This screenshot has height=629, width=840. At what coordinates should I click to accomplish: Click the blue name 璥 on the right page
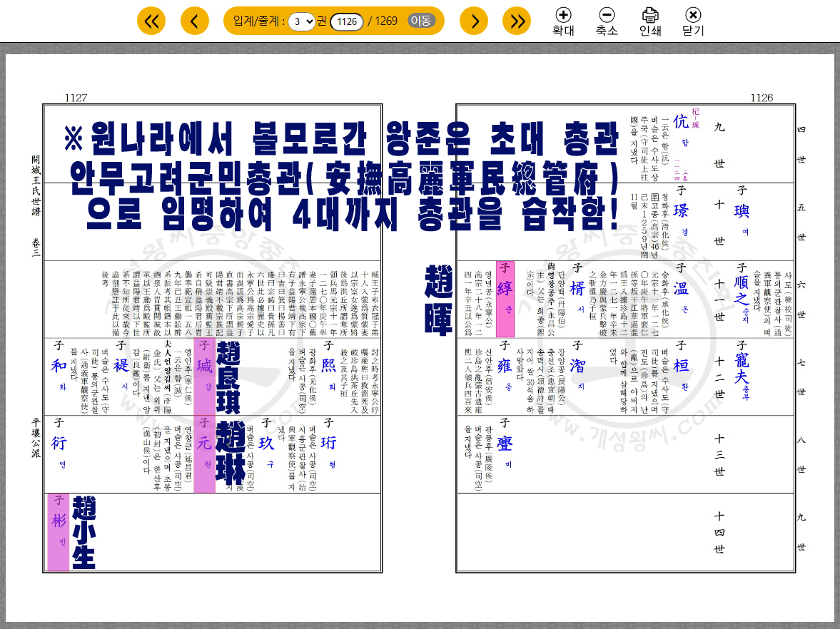click(x=680, y=211)
